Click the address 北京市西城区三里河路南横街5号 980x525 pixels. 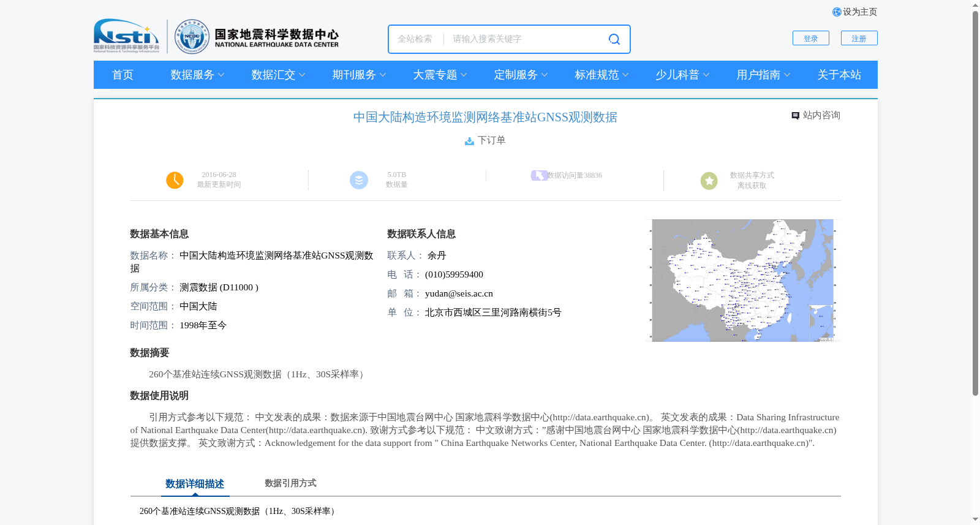tap(493, 312)
